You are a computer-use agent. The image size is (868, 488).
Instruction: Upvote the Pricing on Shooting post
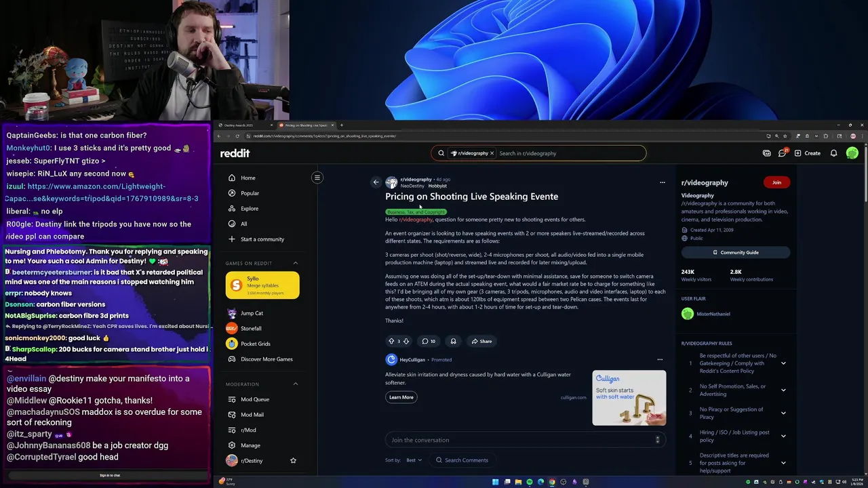(391, 341)
